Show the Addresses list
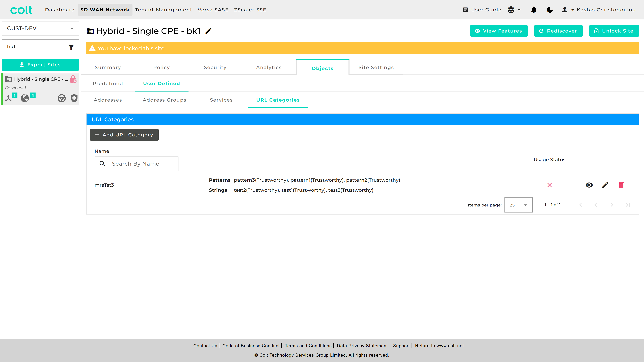The width and height of the screenshot is (644, 362). 108,100
